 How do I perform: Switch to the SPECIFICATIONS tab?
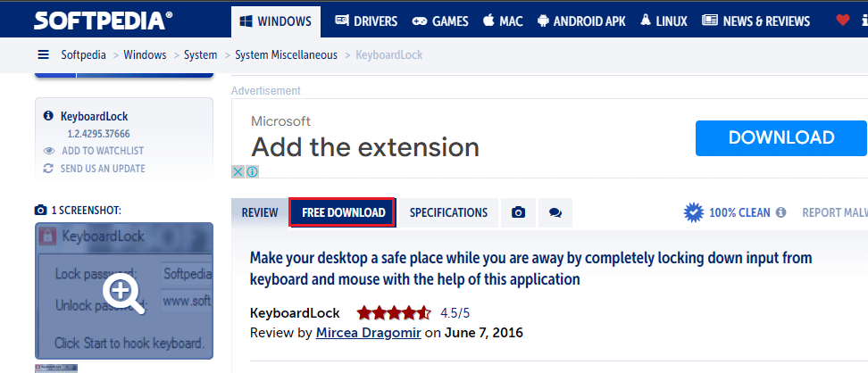448,212
